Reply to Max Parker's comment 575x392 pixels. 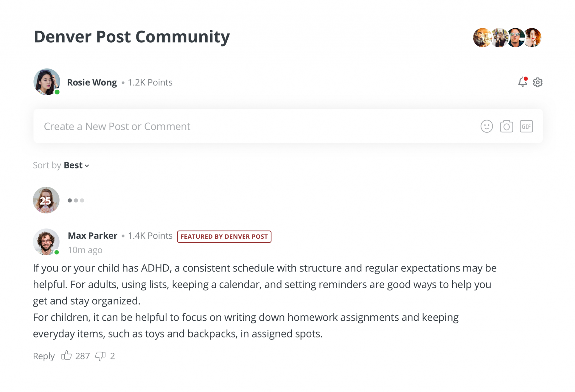44,356
